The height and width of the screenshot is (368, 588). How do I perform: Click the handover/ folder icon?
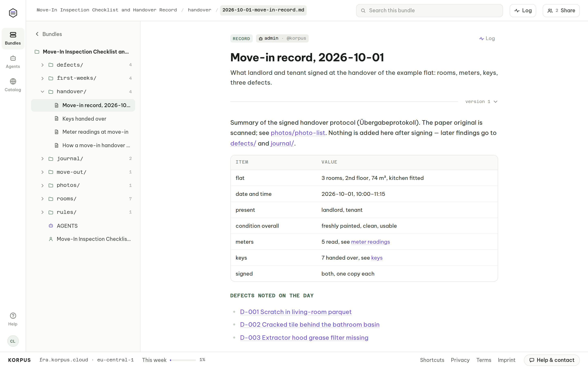pyautogui.click(x=51, y=92)
